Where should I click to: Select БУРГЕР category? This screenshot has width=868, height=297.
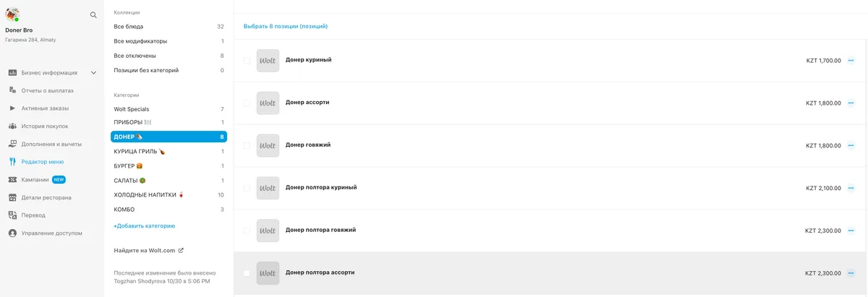(x=169, y=165)
